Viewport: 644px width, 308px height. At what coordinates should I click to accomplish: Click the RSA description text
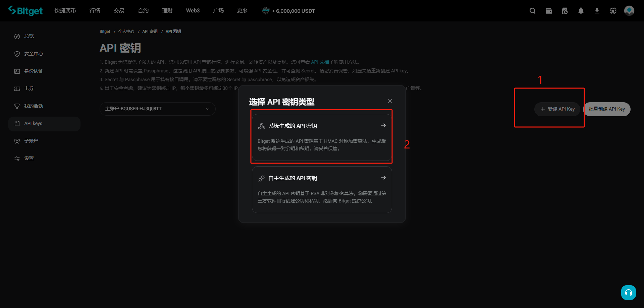pos(322,197)
